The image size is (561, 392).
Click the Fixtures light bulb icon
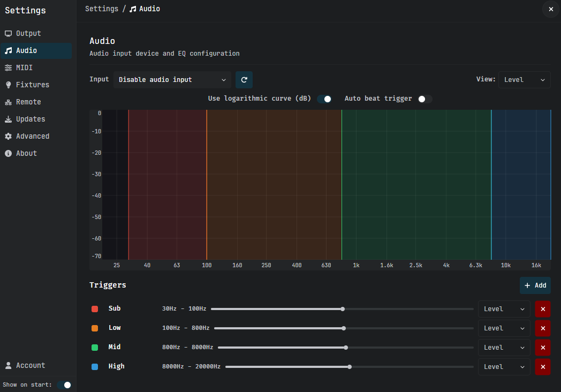[x=8, y=85]
